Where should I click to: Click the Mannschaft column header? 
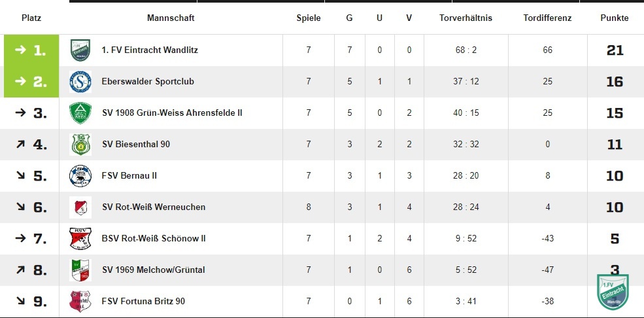coord(171,18)
